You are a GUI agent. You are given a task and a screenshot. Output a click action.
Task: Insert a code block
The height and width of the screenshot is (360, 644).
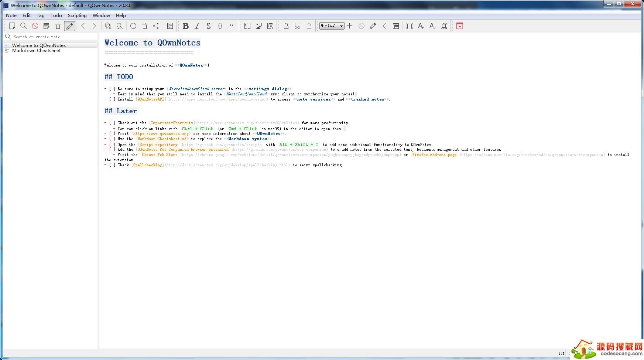coord(220,26)
